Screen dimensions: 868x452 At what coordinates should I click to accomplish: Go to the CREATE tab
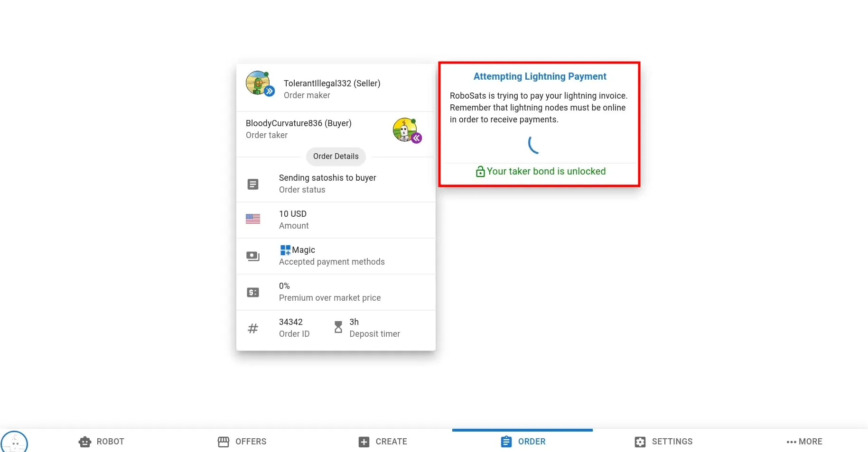tap(382, 442)
